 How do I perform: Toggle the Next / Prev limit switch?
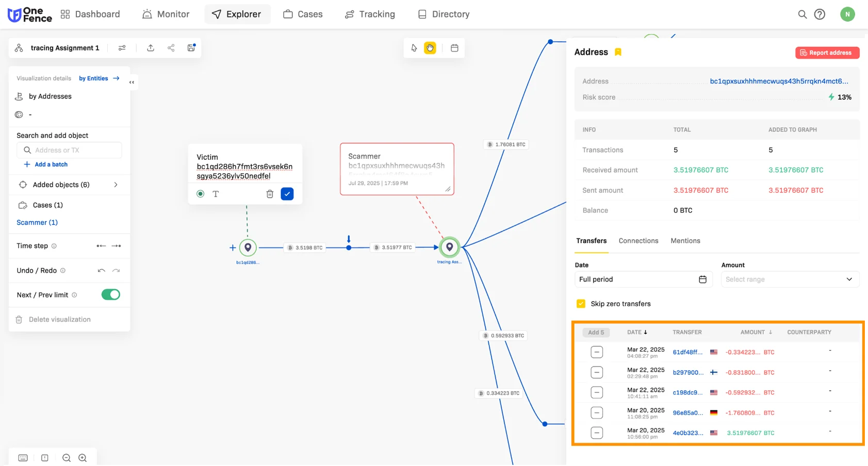[111, 295]
